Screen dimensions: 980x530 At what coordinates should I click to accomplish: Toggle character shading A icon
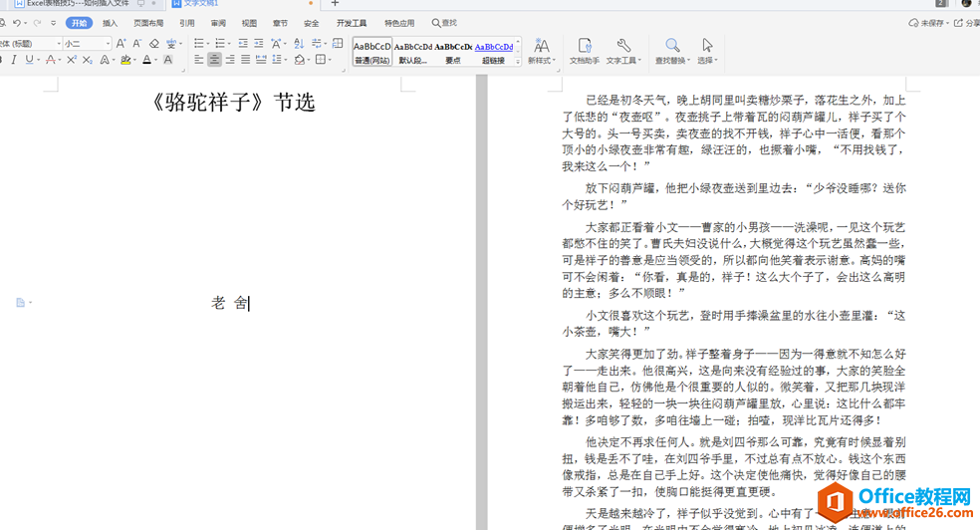167,60
